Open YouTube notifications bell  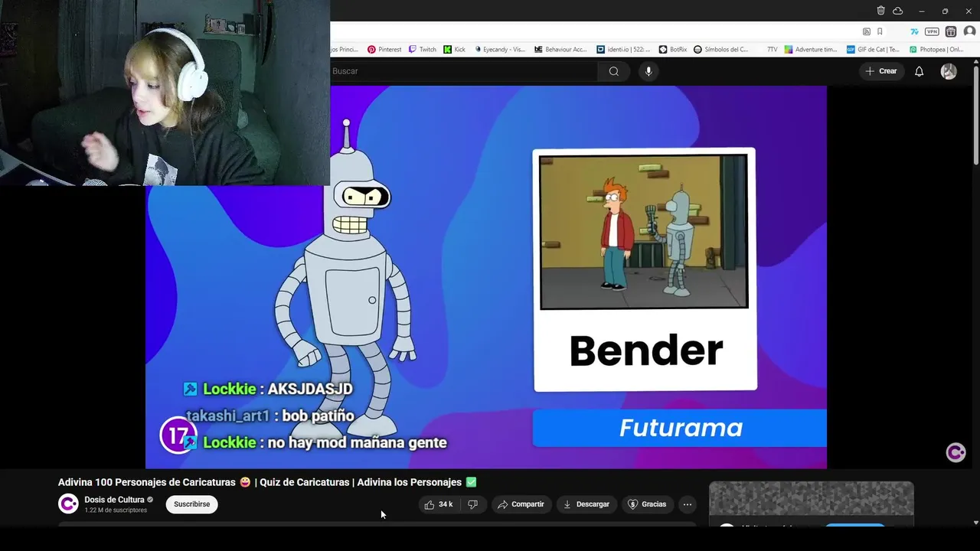pos(920,71)
